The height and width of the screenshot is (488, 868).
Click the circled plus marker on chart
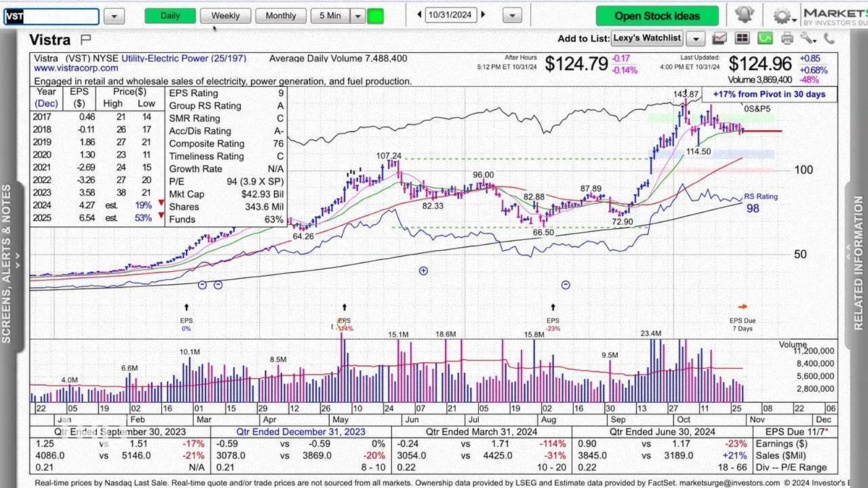pos(424,270)
